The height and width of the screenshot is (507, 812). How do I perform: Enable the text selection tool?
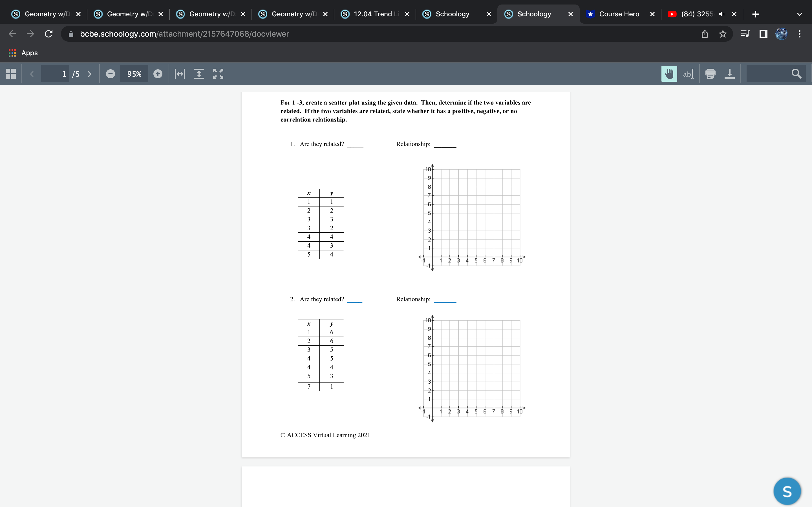pyautogui.click(x=688, y=74)
